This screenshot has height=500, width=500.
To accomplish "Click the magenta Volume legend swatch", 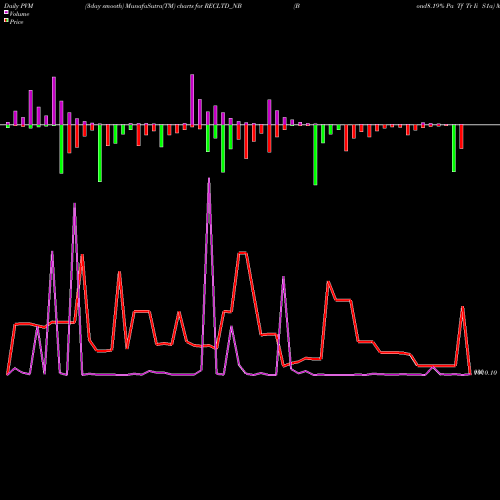I will [x=6, y=13].
